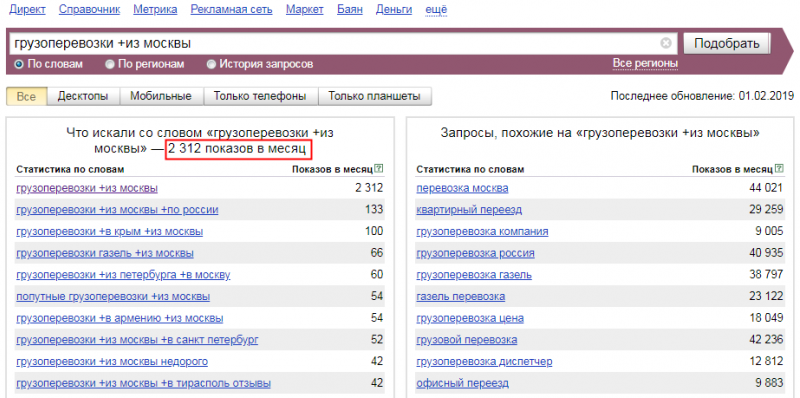
Task: Open similar query "газель перевозка"
Action: pyautogui.click(x=461, y=296)
